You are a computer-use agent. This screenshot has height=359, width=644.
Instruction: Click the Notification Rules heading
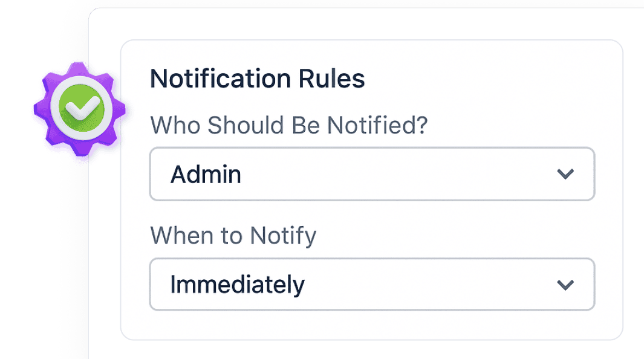(x=257, y=79)
